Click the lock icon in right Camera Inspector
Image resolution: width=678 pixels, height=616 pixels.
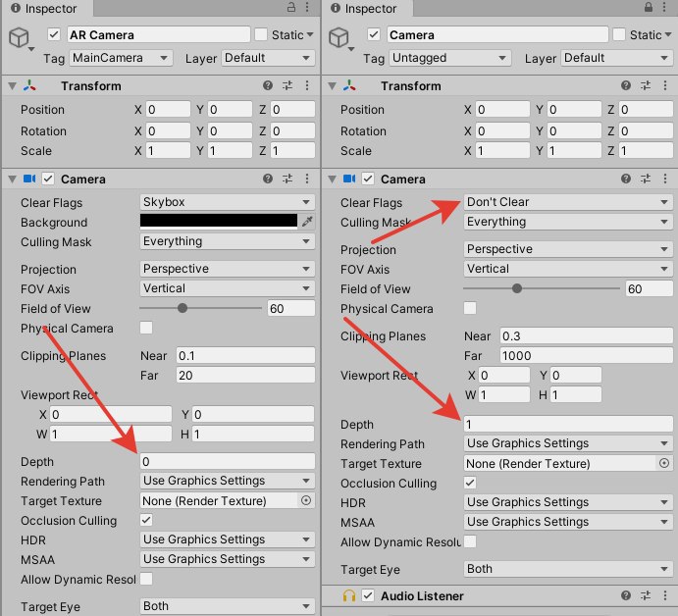click(649, 7)
